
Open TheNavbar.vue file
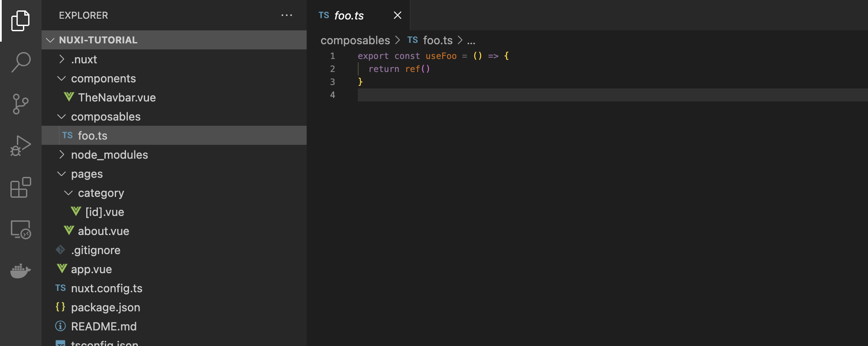tap(117, 98)
